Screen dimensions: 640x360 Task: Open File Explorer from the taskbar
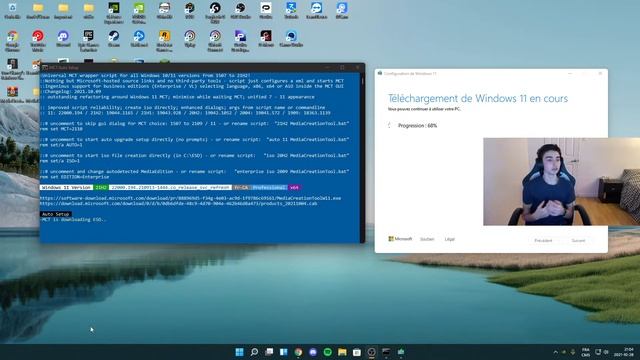pos(342,352)
